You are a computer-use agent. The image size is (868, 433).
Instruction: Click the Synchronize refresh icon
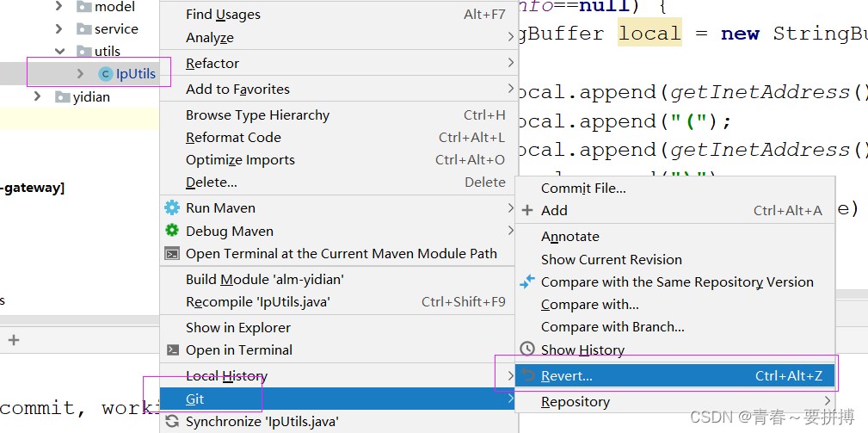(172, 422)
